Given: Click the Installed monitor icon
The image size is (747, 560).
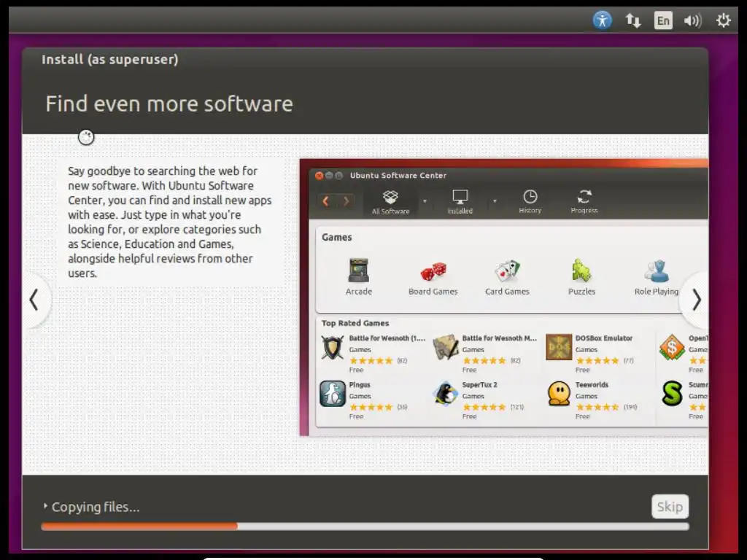Looking at the screenshot, I should pyautogui.click(x=460, y=196).
